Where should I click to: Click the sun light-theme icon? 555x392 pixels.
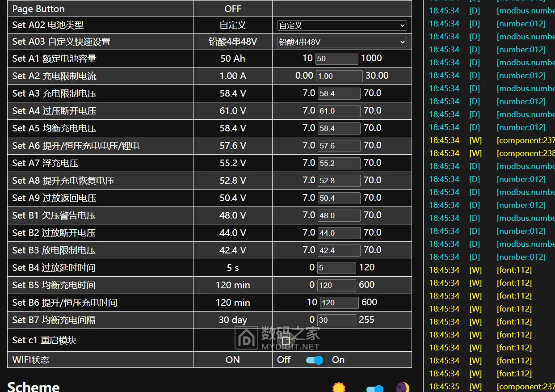click(x=339, y=388)
